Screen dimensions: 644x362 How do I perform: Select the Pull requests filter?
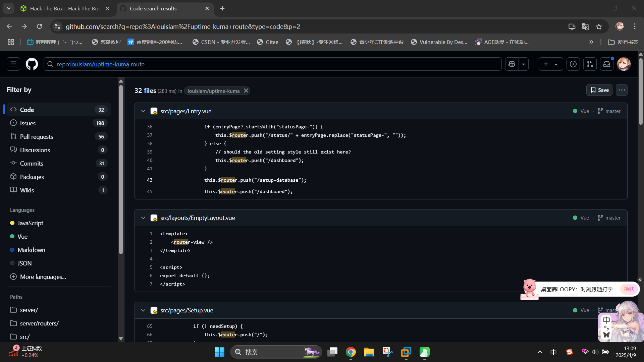[59, 136]
